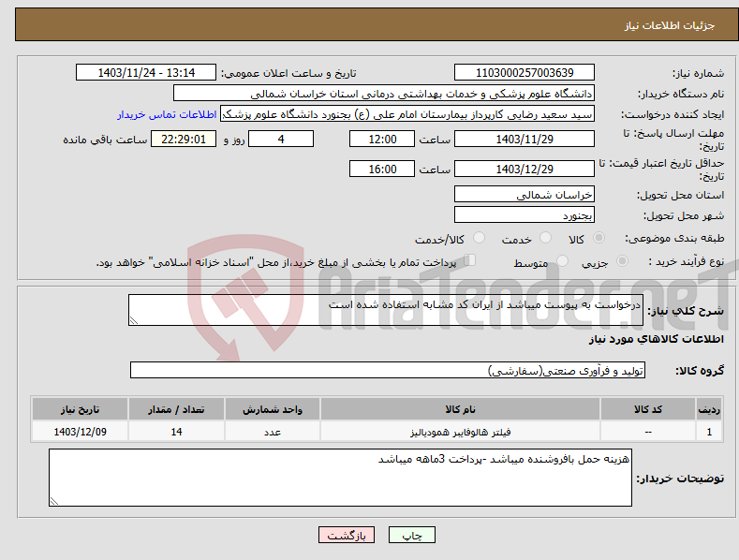739x560 pixels.
Task: Click the چاپ print button
Action: (412, 535)
